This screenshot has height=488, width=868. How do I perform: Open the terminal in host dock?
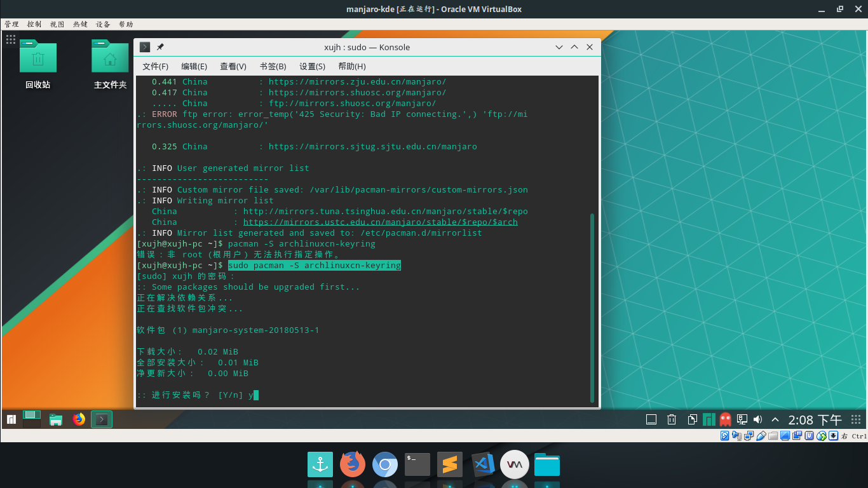tap(417, 464)
